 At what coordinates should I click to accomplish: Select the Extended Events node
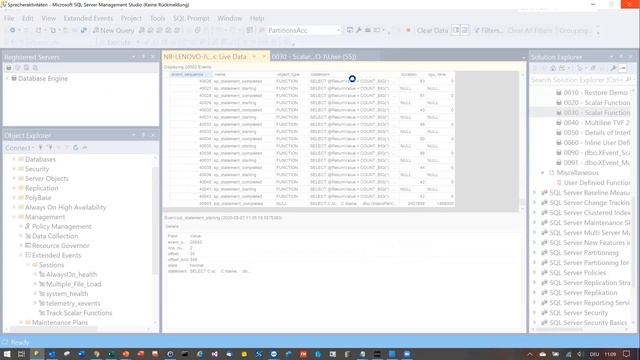(56, 256)
